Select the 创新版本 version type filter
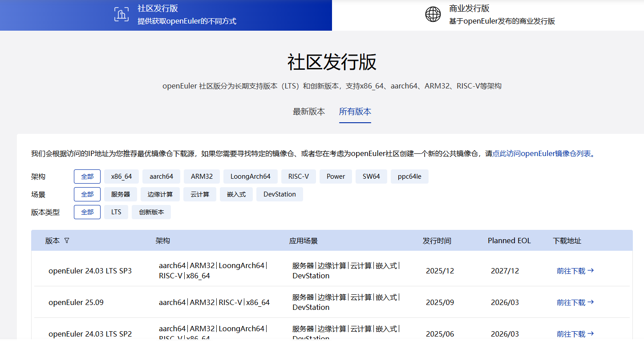 (x=151, y=212)
